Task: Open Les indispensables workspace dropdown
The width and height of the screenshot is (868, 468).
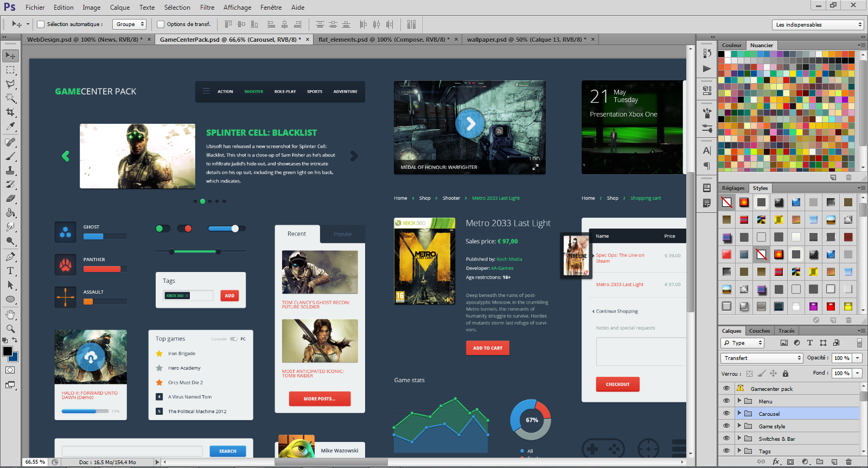Action: (818, 24)
